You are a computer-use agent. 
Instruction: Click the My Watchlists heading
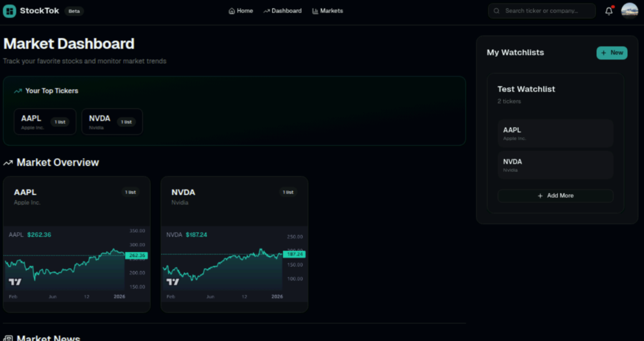pyautogui.click(x=515, y=53)
